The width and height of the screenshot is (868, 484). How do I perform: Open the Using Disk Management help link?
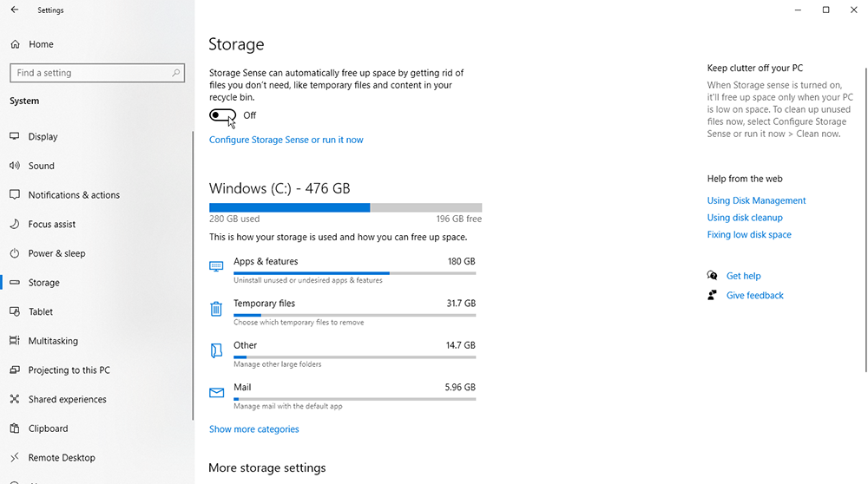[x=756, y=200]
